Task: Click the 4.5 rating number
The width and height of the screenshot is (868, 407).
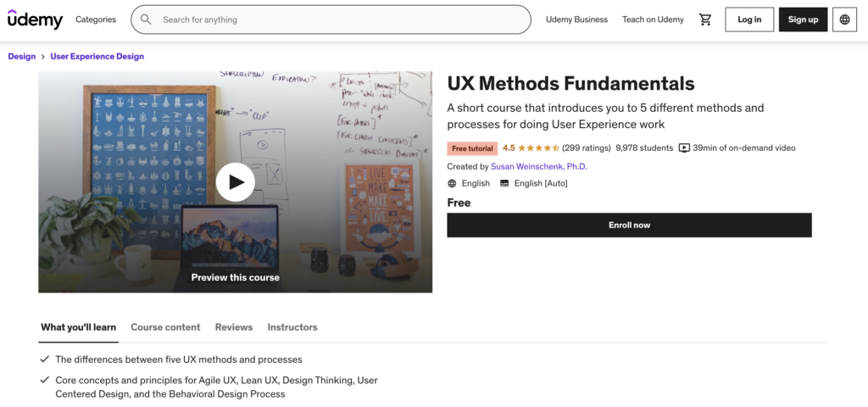Action: coord(509,148)
